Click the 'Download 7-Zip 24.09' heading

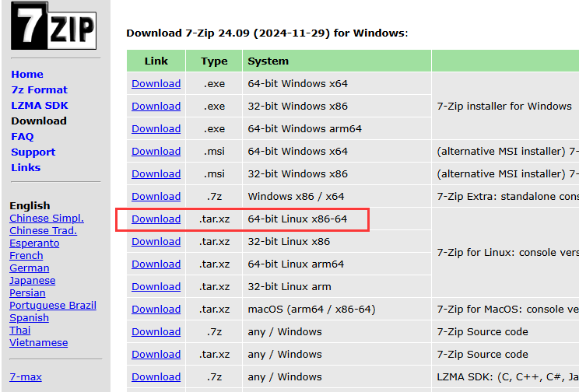tap(267, 33)
